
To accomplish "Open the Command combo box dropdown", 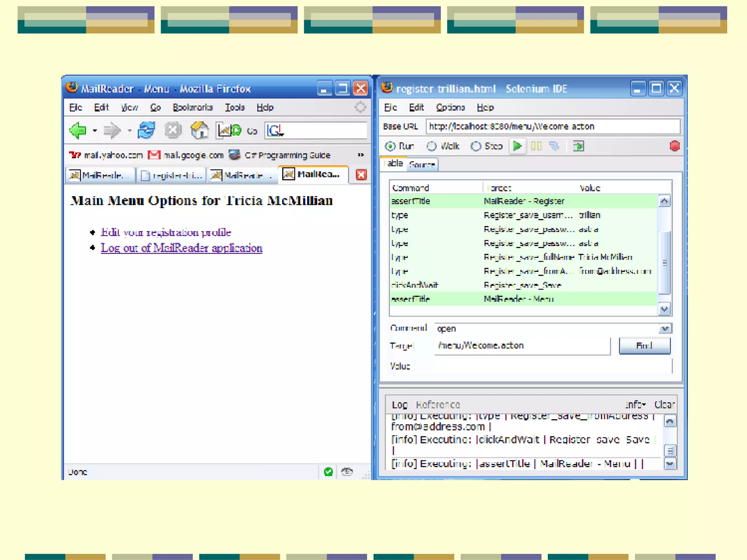I will pos(665,328).
